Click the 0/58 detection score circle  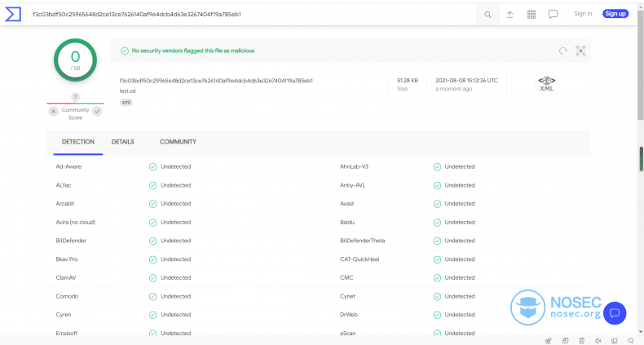coord(75,60)
